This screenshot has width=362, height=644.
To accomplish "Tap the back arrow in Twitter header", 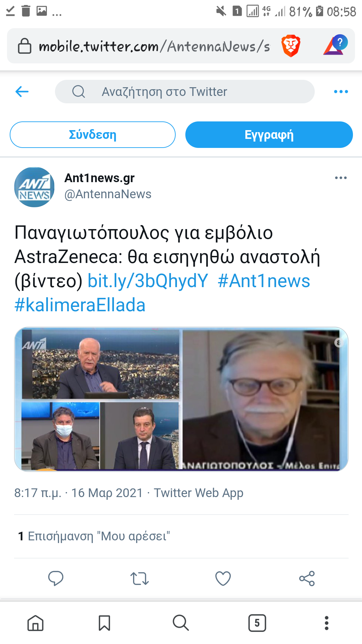I will (22, 91).
